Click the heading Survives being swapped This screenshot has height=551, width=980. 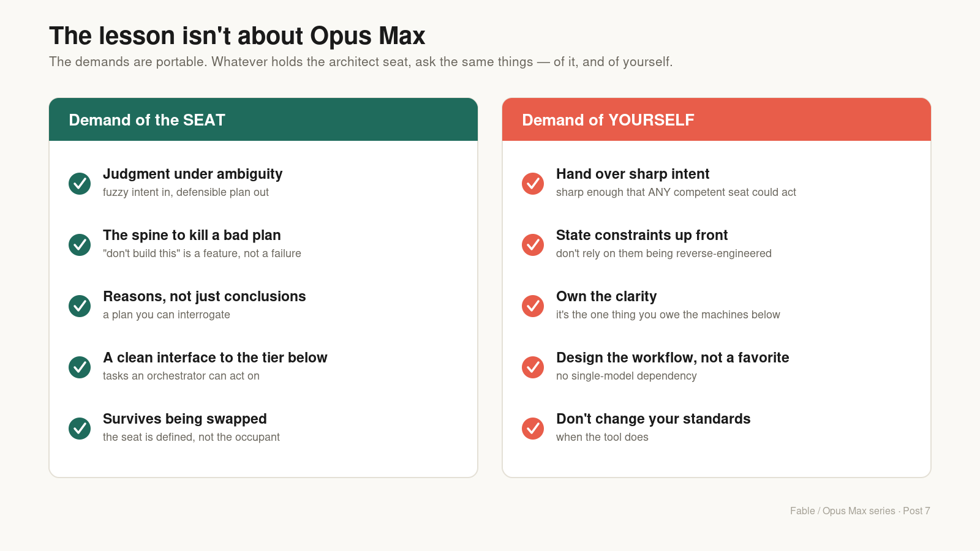tap(185, 419)
